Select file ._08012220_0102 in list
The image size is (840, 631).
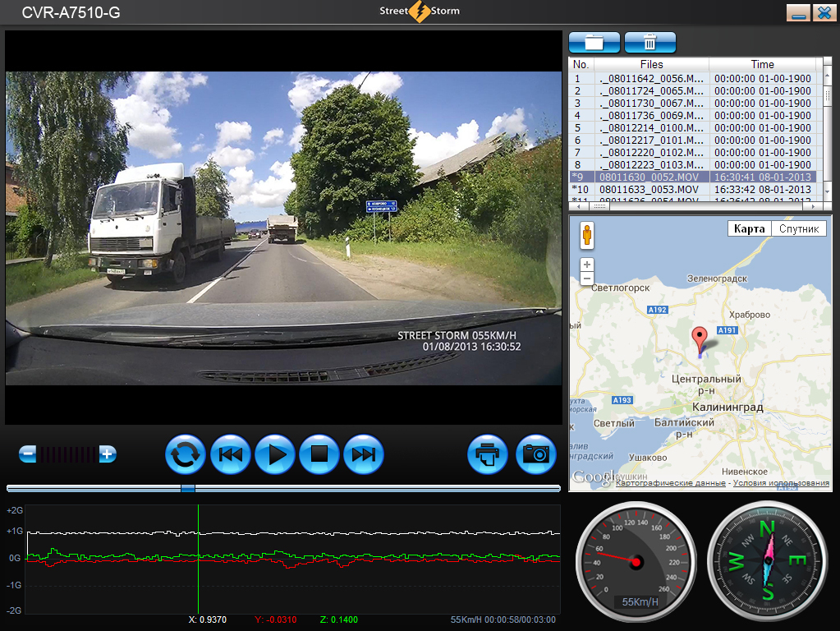point(693,152)
